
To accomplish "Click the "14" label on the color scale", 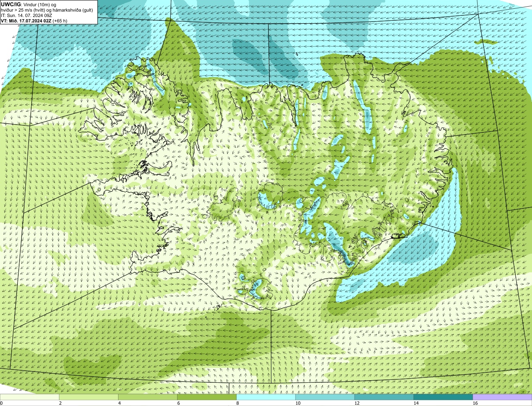I will click(x=416, y=403).
